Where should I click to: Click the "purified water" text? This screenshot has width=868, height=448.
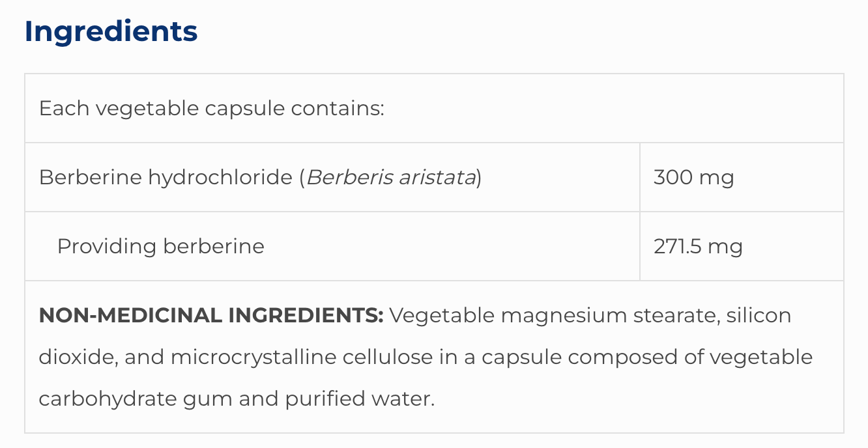tap(359, 399)
